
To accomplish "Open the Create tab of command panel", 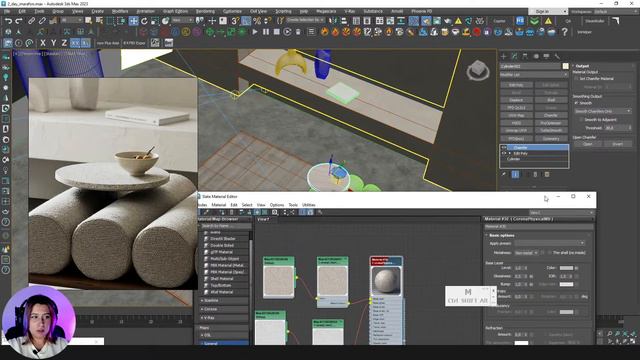I will coord(504,56).
